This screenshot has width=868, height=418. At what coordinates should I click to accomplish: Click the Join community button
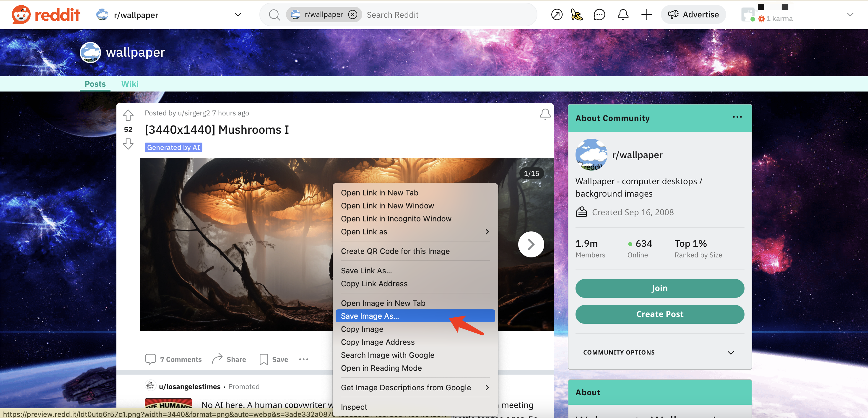[x=659, y=288]
